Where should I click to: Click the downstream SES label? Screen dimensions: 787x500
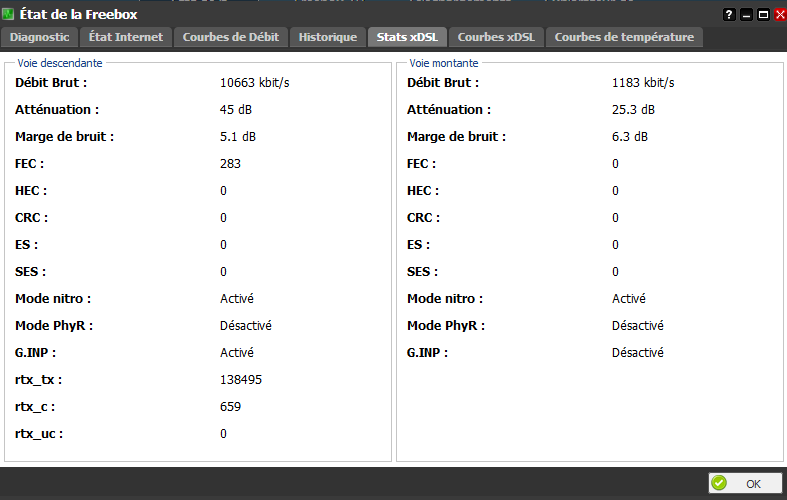(30, 272)
